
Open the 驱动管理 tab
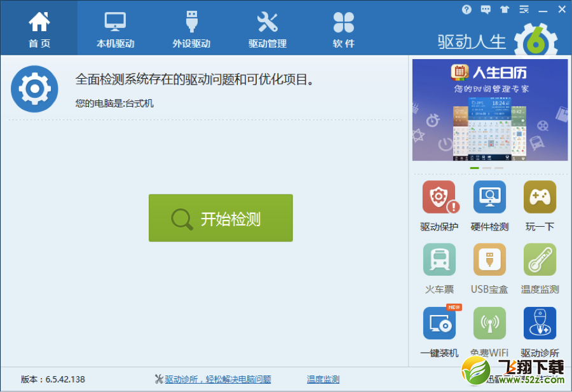point(268,29)
